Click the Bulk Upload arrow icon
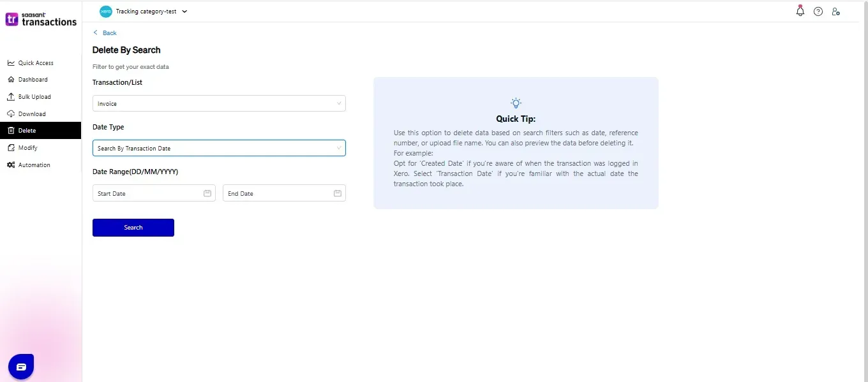Image resolution: width=868 pixels, height=382 pixels. point(11,97)
